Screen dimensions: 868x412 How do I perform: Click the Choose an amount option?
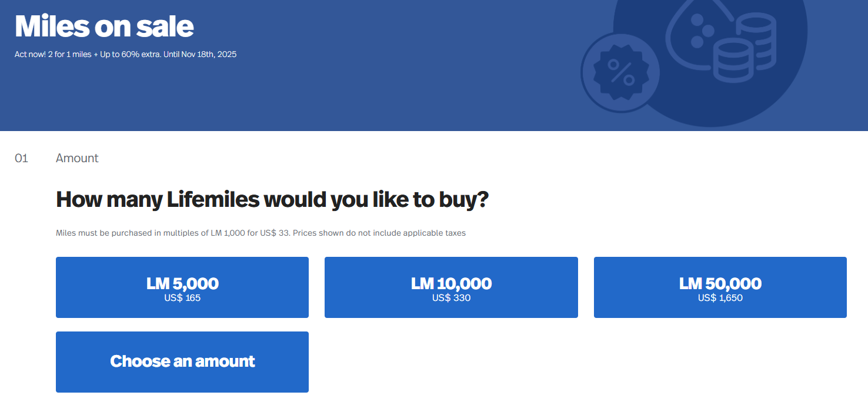pos(182,362)
